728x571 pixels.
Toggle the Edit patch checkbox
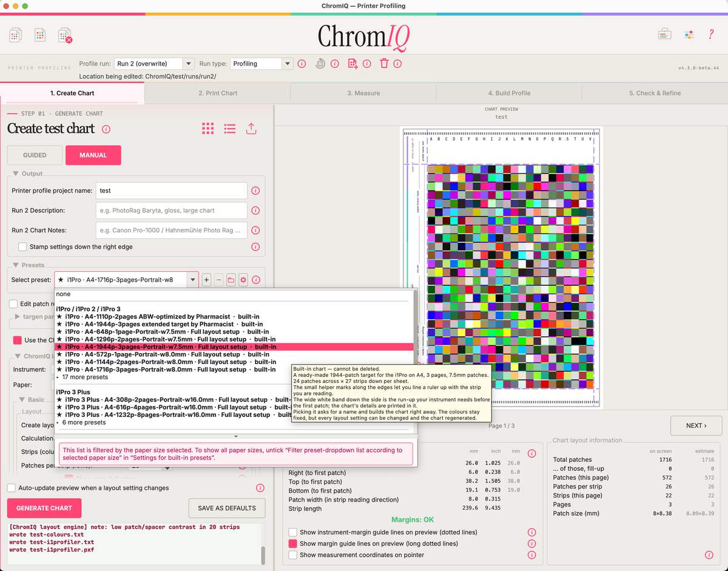(13, 304)
